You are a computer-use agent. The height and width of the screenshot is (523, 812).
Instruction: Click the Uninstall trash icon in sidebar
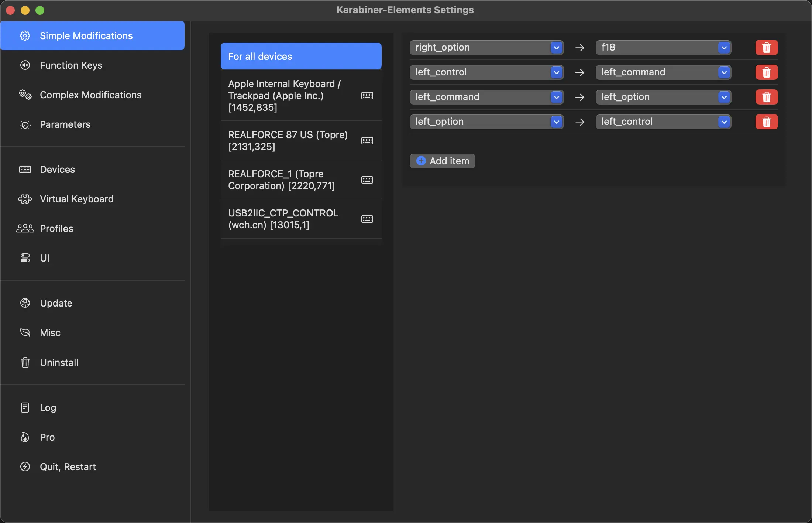(x=25, y=362)
